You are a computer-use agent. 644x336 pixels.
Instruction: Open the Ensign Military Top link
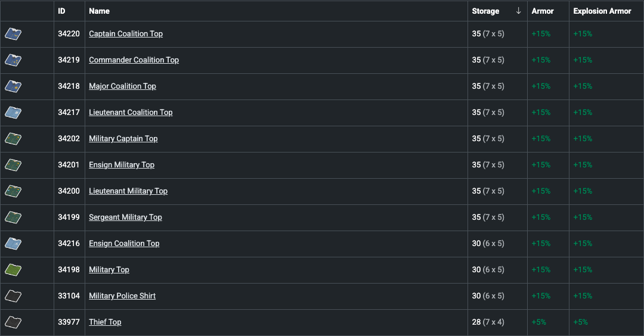[122, 165]
